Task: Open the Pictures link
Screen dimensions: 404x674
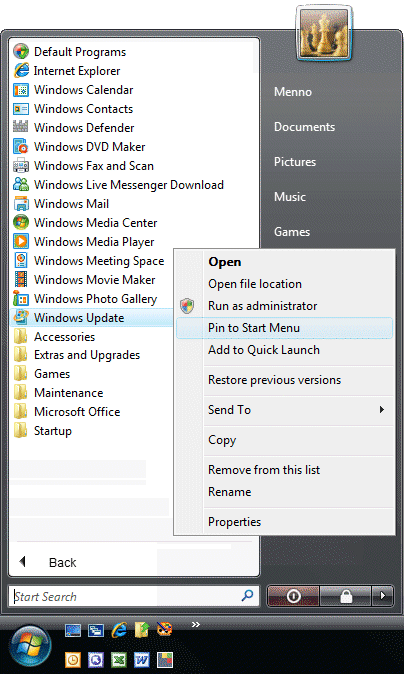Action: click(x=295, y=162)
